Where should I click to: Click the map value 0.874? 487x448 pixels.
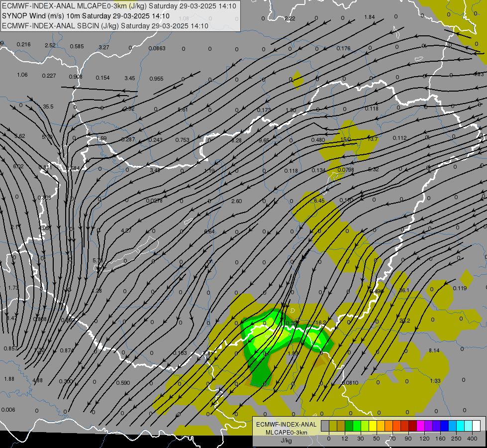point(67,351)
